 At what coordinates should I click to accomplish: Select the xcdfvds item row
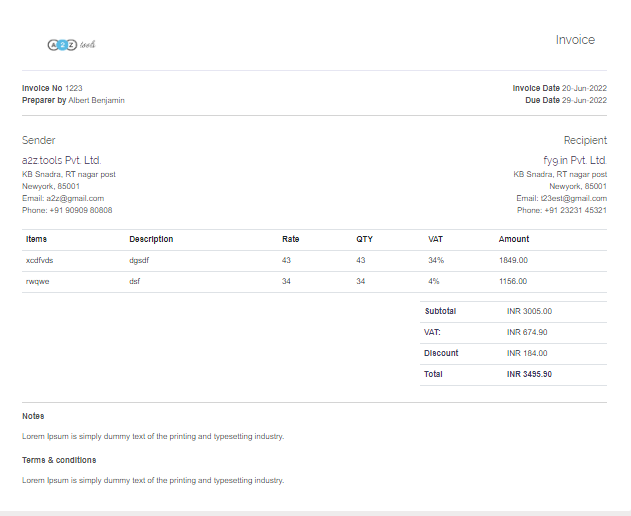coord(40,260)
